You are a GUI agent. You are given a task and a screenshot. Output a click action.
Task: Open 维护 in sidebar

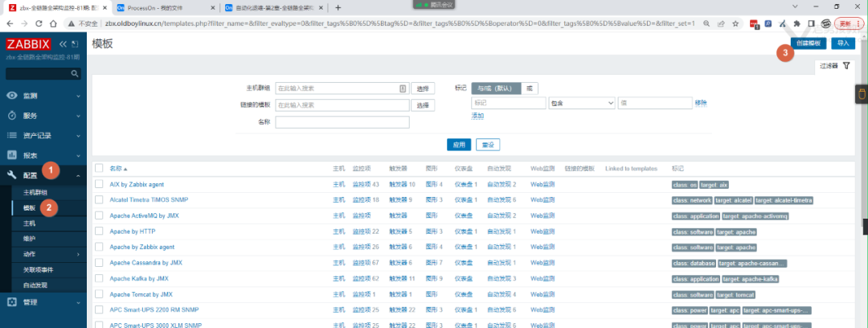29,239
